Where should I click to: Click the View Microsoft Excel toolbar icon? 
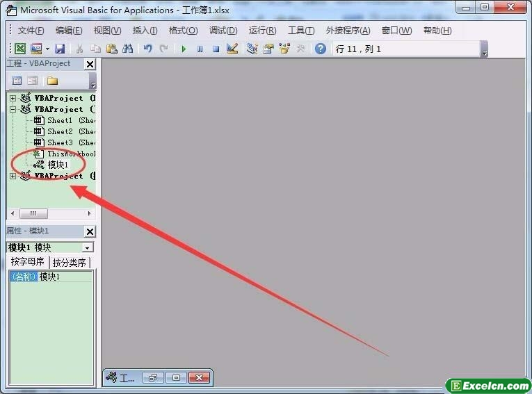pyautogui.click(x=20, y=49)
